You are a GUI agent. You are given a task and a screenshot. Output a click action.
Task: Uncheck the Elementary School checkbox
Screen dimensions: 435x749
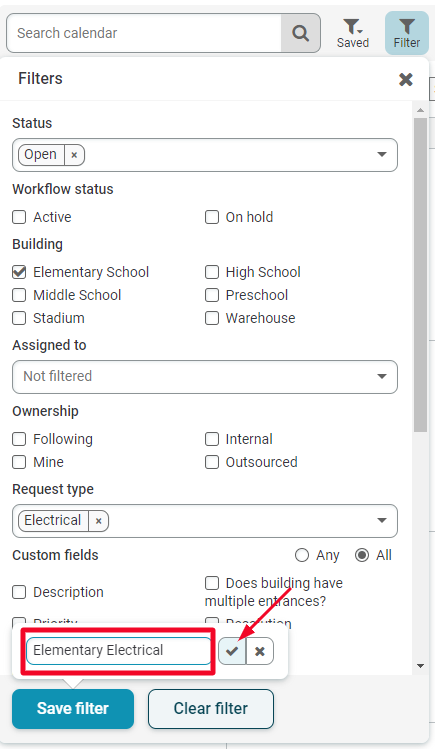(19, 272)
